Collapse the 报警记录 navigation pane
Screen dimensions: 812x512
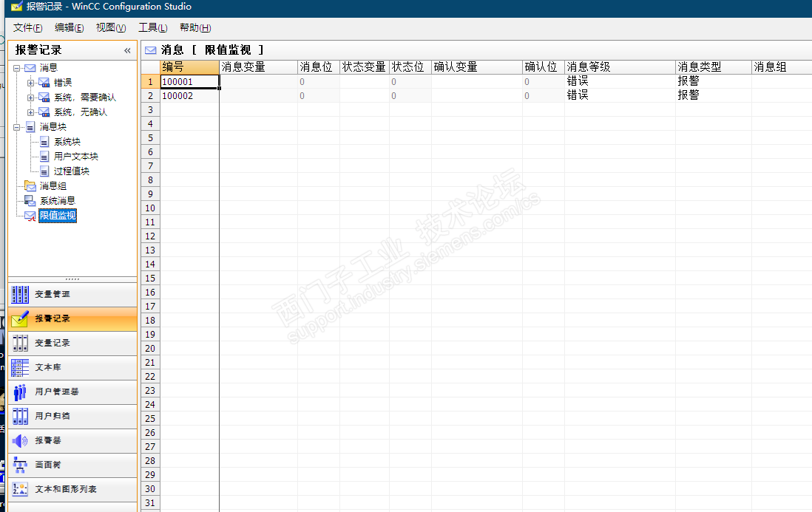127,51
